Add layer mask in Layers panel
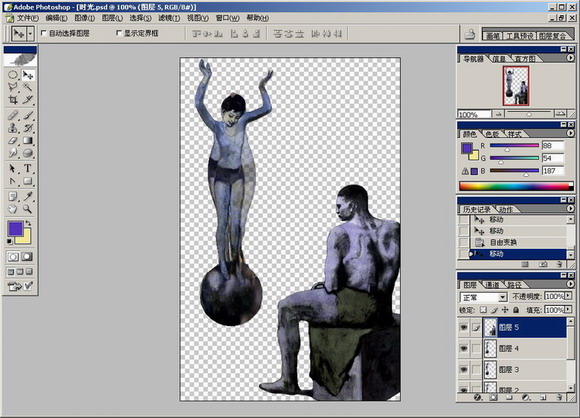The width and height of the screenshot is (580, 418). click(493, 398)
